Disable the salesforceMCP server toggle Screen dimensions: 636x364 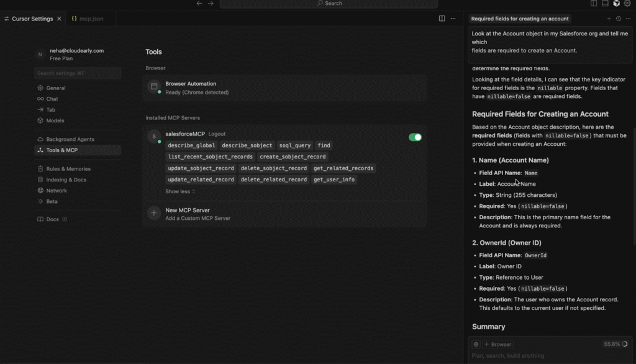pyautogui.click(x=415, y=137)
